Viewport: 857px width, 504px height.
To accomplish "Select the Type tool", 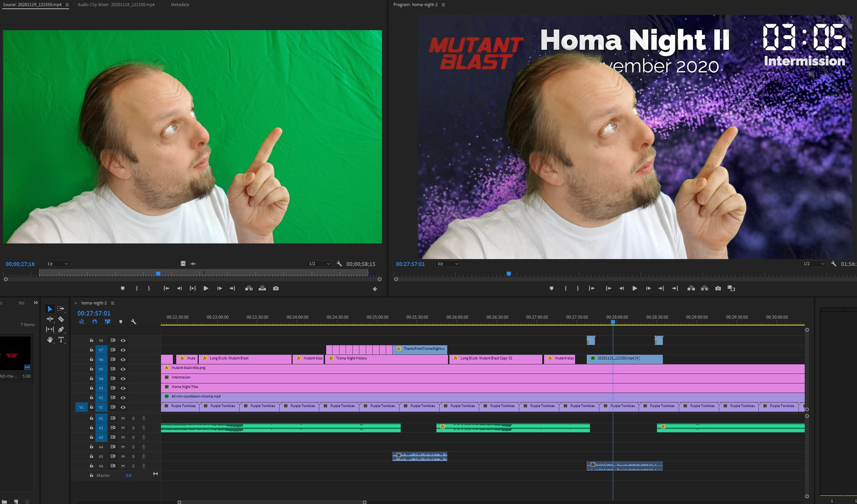I will [x=61, y=340].
